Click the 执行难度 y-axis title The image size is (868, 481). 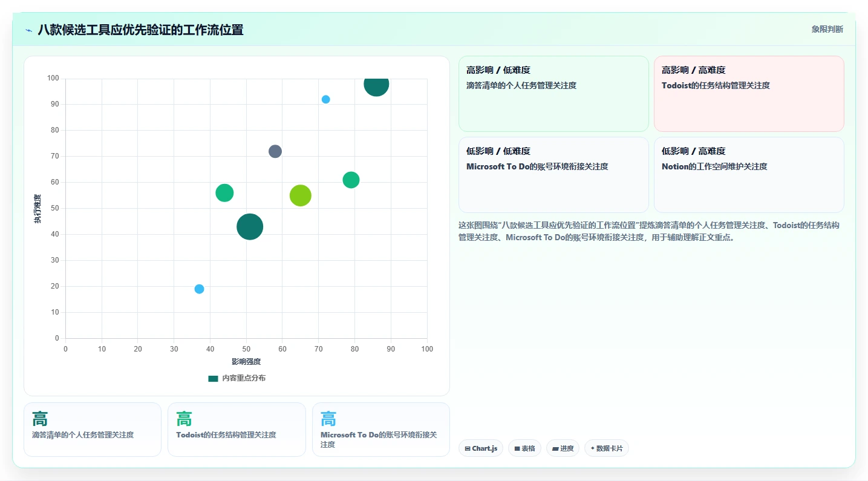click(x=38, y=209)
